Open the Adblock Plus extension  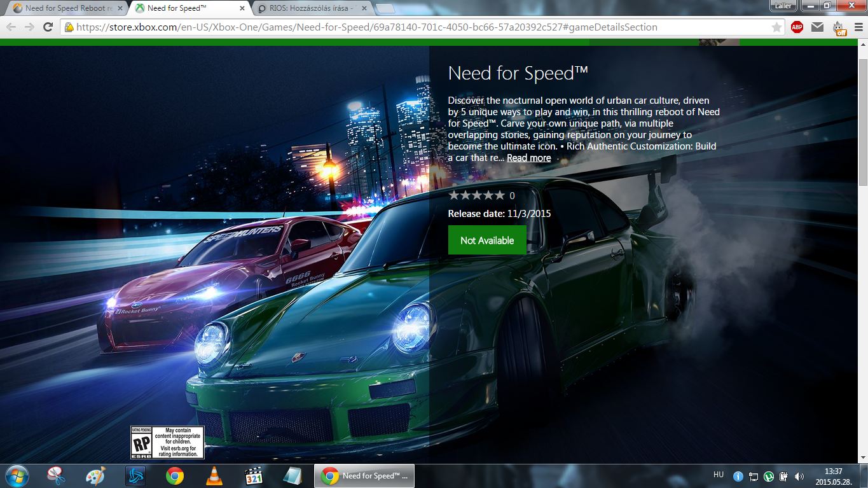point(797,27)
